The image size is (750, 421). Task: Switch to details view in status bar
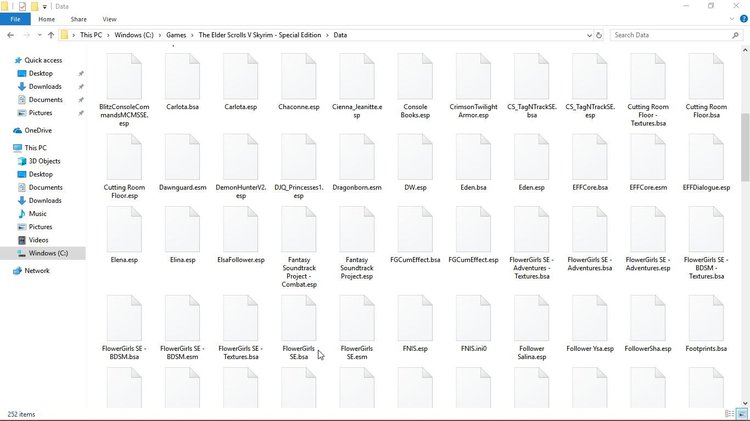pos(729,414)
